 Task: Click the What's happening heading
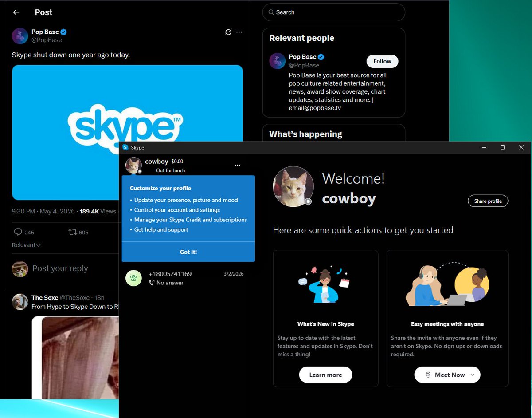pos(305,134)
